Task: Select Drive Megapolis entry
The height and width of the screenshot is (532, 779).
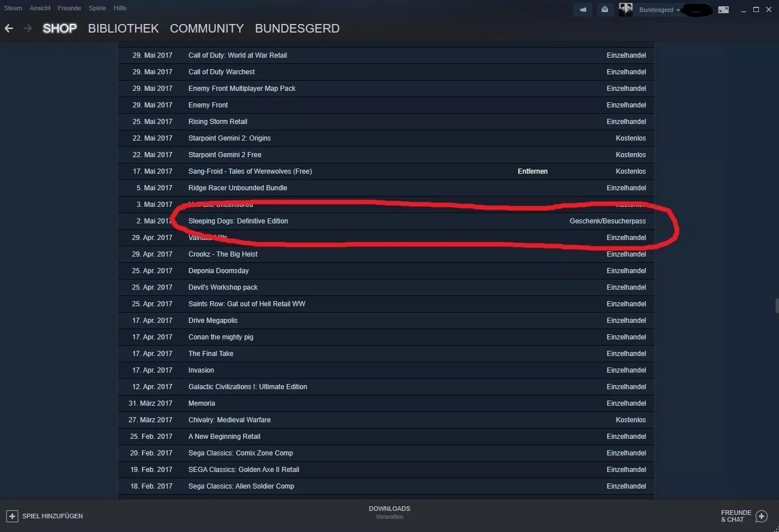Action: pos(213,321)
